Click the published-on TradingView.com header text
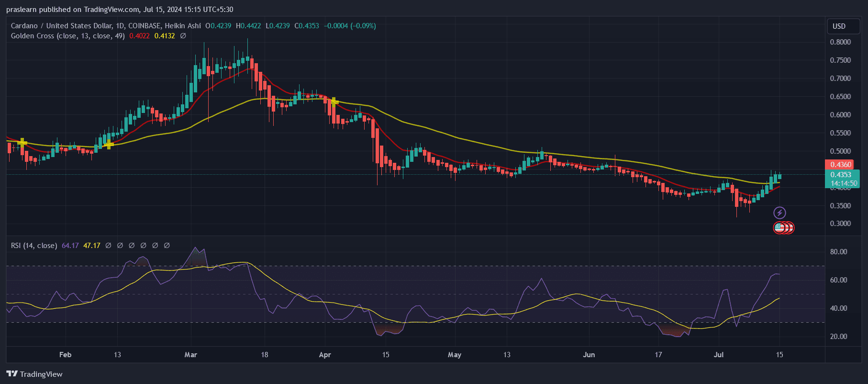868x384 pixels. [120, 10]
